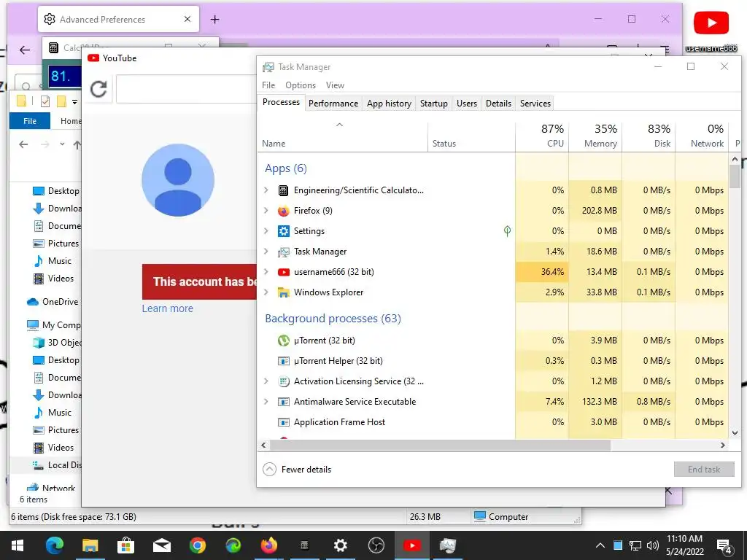Sort processes by CPU column
The height and width of the screenshot is (560, 747).
coord(542,136)
